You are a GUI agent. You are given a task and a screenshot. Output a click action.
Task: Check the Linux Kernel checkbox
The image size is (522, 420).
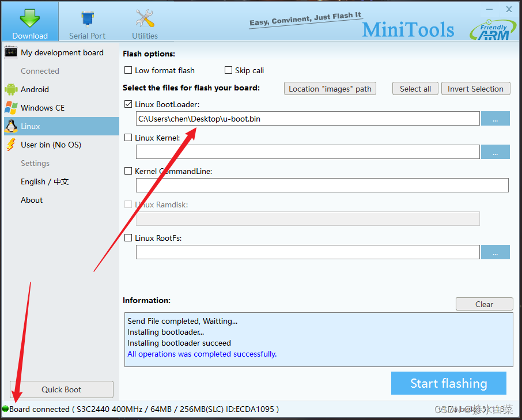pos(128,138)
